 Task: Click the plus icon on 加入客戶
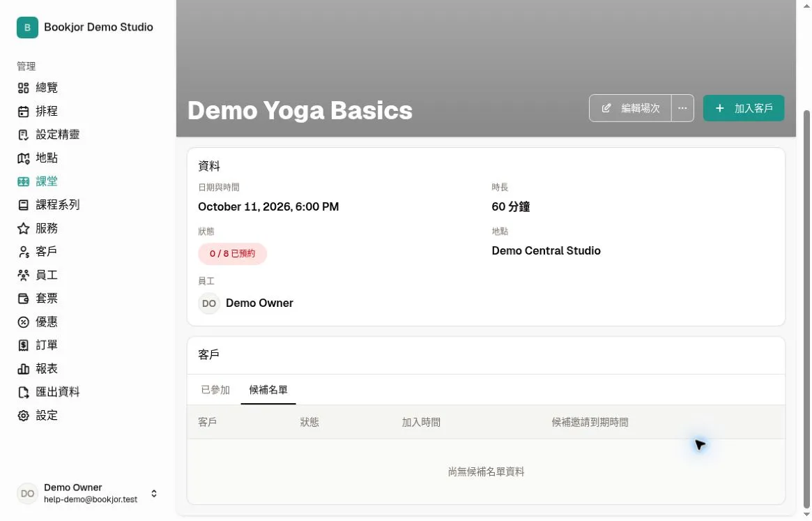(x=719, y=108)
